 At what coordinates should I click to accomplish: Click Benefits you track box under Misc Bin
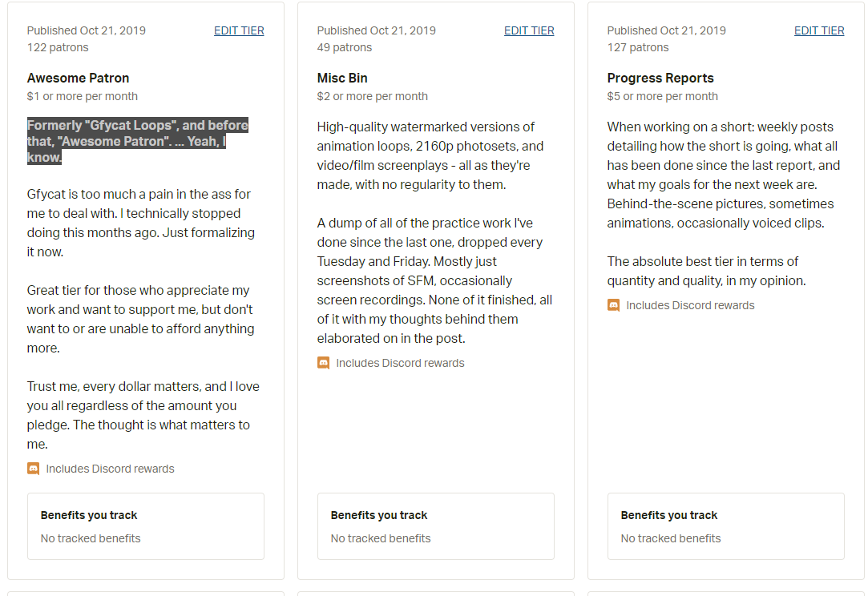[x=436, y=526]
